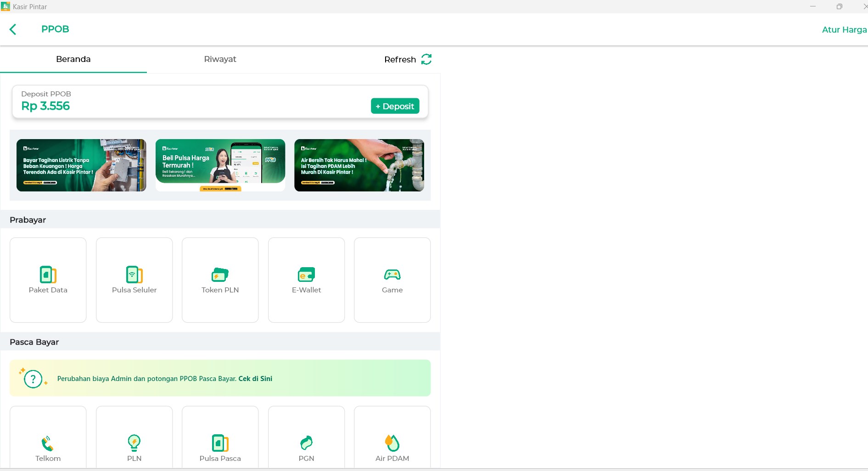Open the Token PLN icon

click(x=220, y=275)
